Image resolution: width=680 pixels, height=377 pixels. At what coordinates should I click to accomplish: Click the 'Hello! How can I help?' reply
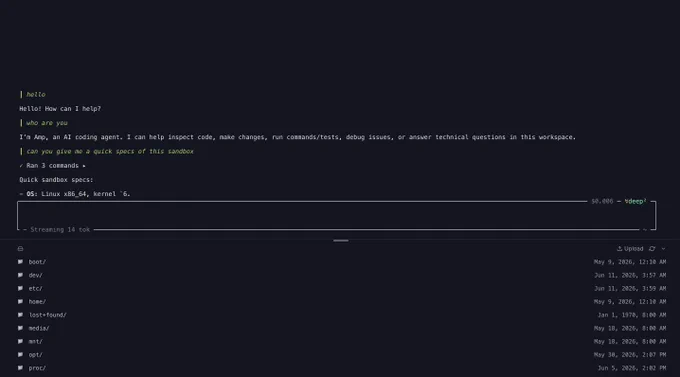[x=60, y=108]
